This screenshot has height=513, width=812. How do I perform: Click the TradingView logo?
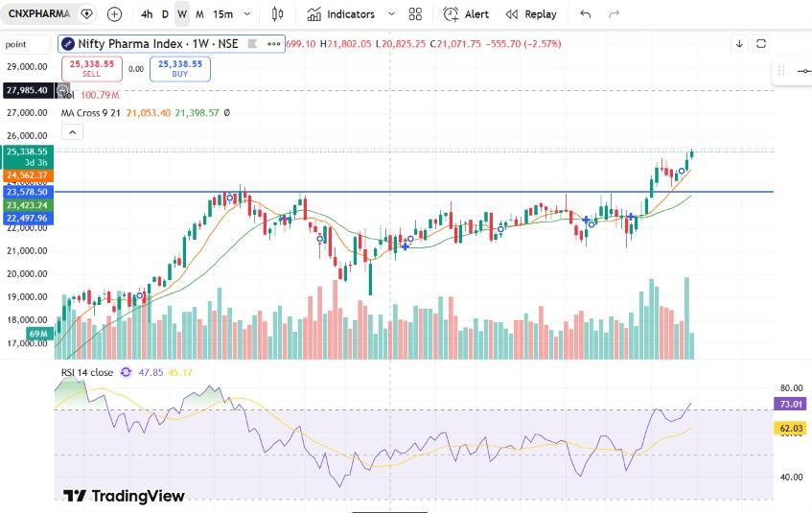click(x=124, y=496)
